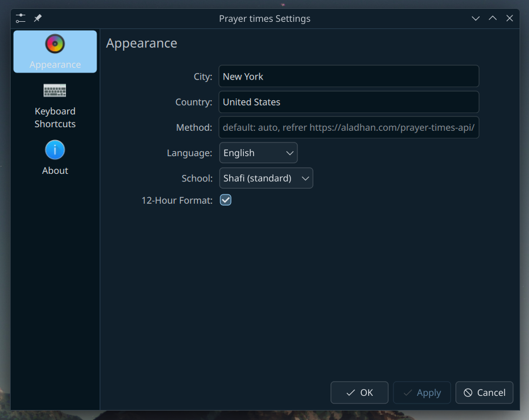Click the Country field containing United States
This screenshot has height=420, width=529.
click(349, 102)
